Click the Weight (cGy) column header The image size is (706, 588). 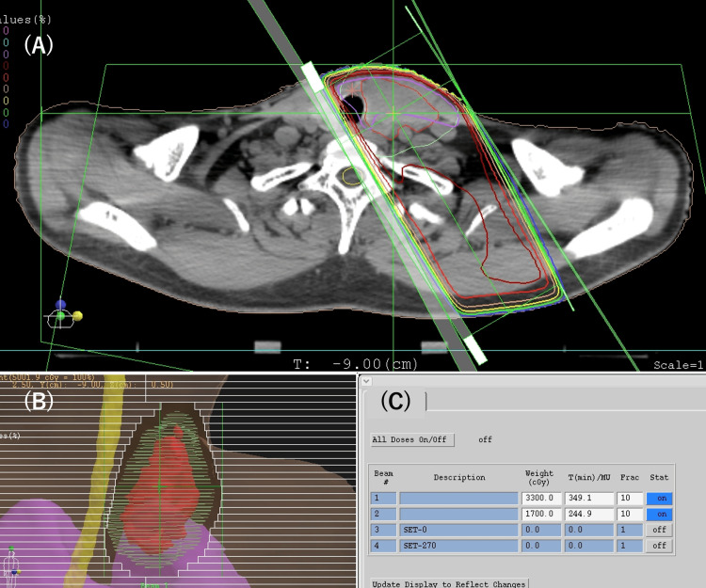tap(538, 477)
